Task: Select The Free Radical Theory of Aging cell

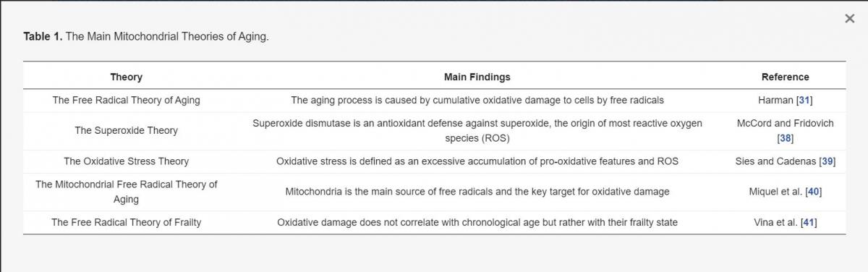Action: [126, 101]
